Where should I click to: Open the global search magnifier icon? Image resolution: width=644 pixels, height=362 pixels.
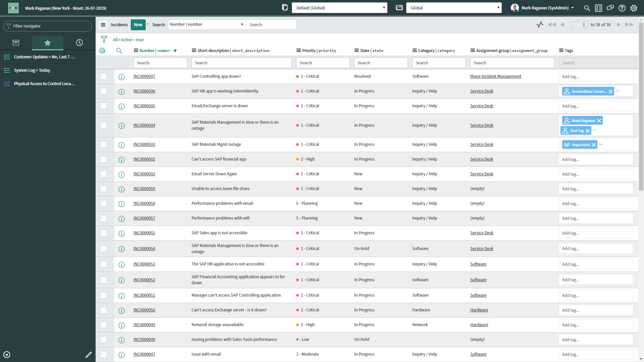coord(587,8)
